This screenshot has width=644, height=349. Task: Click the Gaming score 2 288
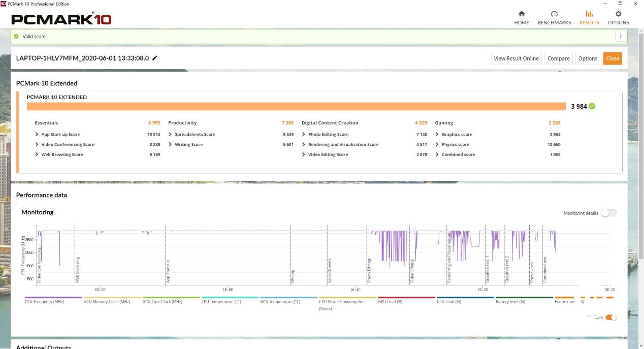tap(555, 123)
